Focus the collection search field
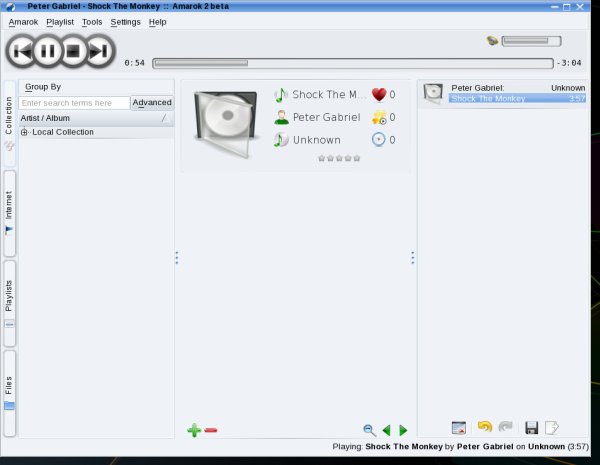Screen dimensions: 600x465 [x=74, y=103]
